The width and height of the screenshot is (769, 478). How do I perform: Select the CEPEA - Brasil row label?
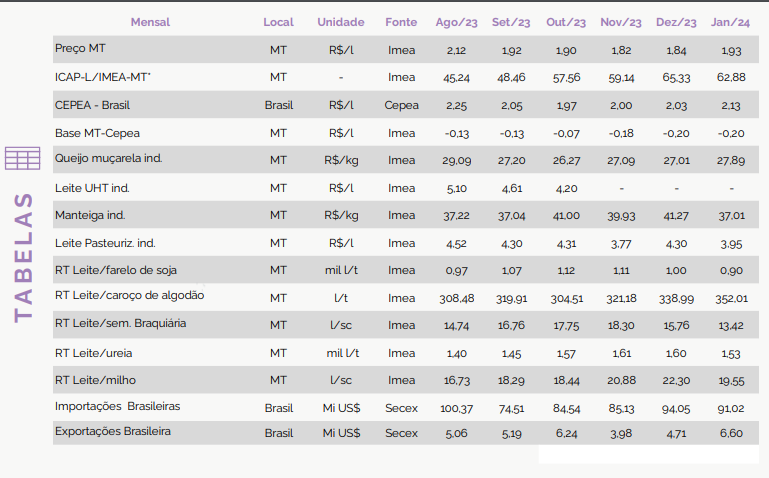pyautogui.click(x=92, y=105)
